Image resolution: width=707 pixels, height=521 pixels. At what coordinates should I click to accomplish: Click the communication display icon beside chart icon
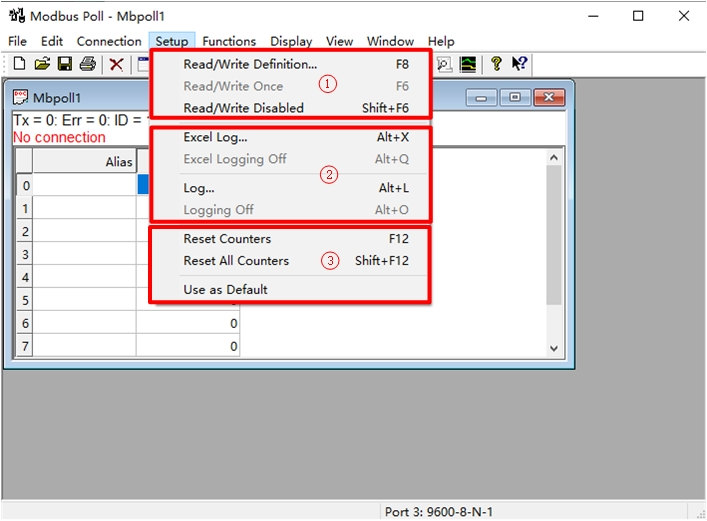coord(445,65)
